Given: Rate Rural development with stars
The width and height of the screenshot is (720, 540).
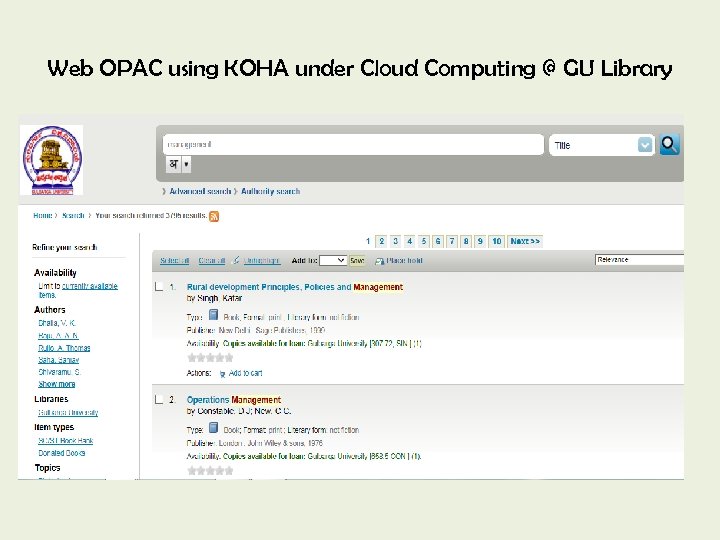Looking at the screenshot, I should point(210,358).
